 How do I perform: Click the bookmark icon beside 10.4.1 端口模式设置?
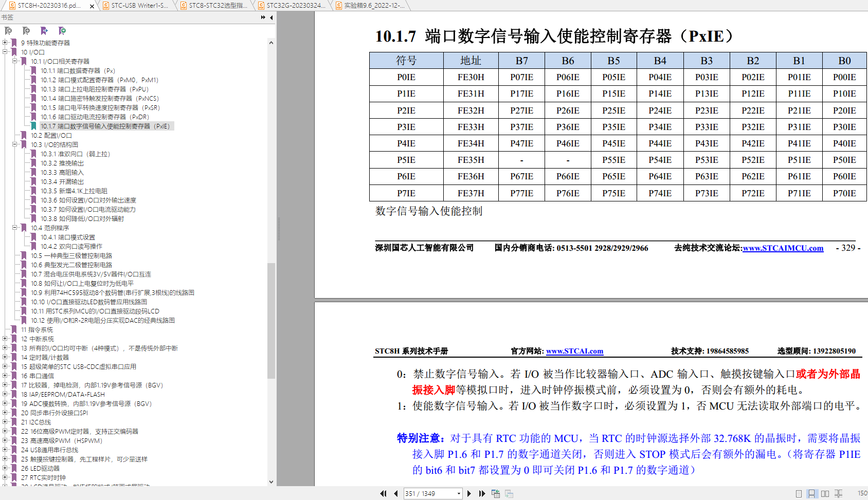[x=33, y=237]
